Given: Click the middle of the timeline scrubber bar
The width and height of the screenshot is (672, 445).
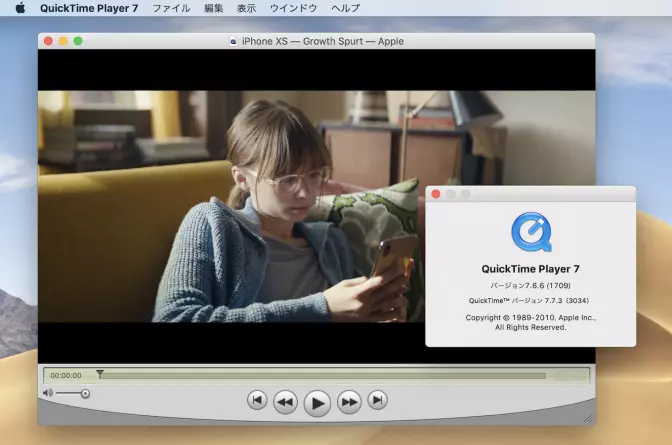Looking at the screenshot, I should pyautogui.click(x=322, y=376).
